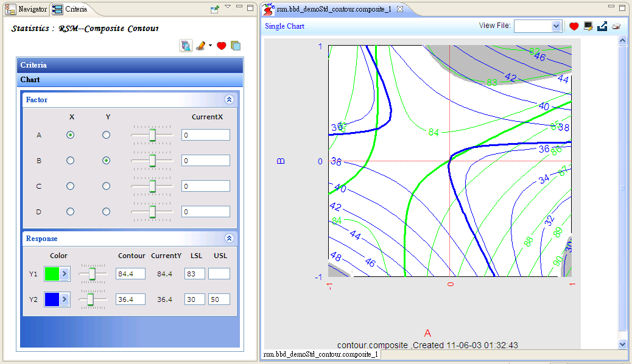
Task: Click the Y2 USL field showing 50
Action: 219,299
